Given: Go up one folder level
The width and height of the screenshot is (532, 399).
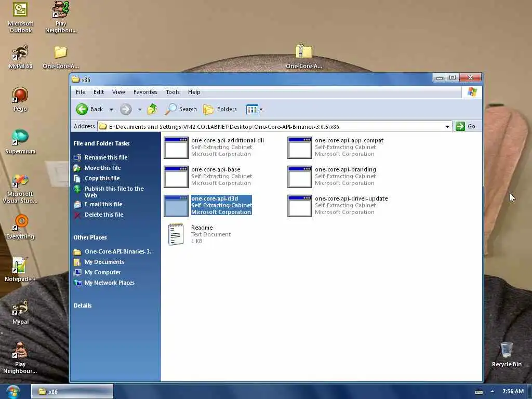Looking at the screenshot, I should (152, 109).
